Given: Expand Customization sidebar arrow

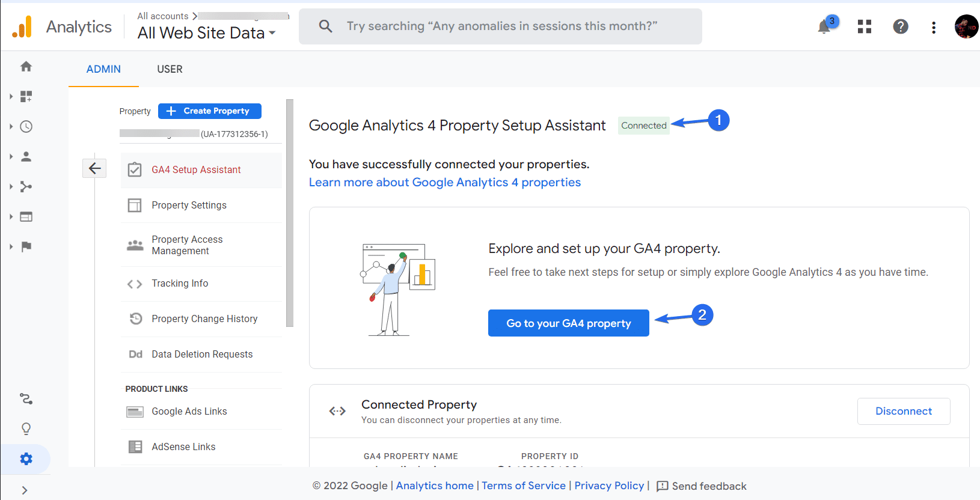Looking at the screenshot, I should click(x=11, y=96).
